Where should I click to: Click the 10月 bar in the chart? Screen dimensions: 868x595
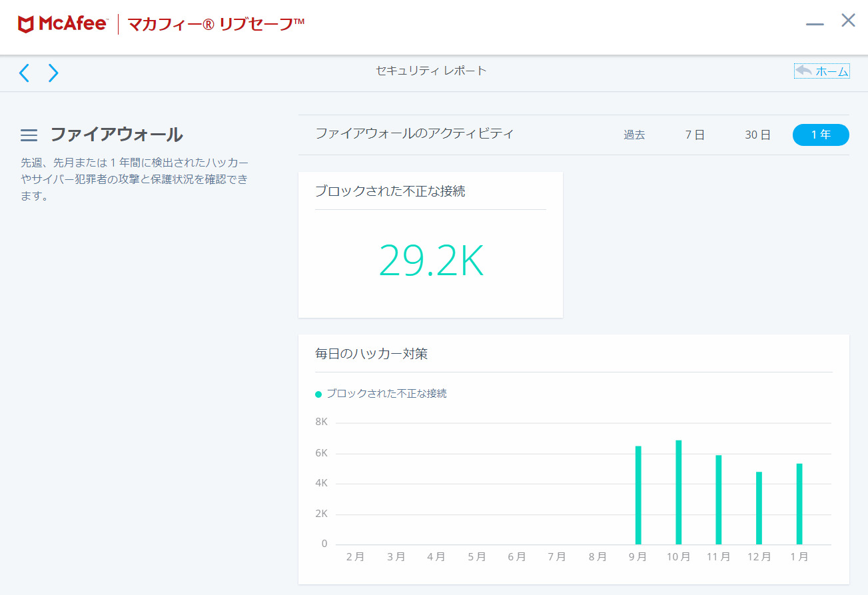pos(679,492)
